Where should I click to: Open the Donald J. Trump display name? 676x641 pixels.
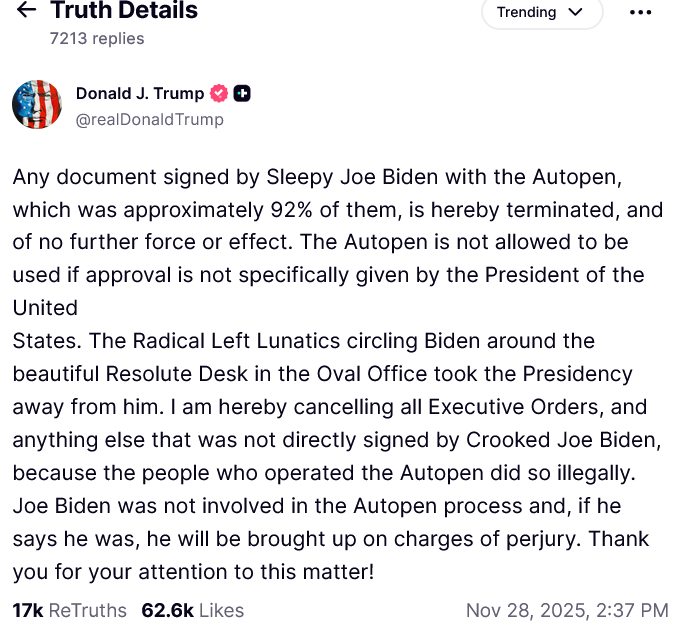(139, 93)
